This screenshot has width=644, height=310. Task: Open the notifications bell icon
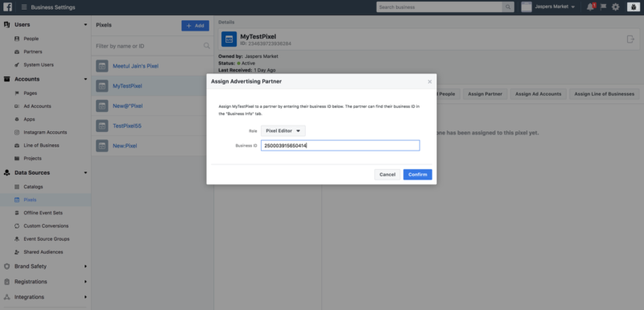tap(591, 7)
